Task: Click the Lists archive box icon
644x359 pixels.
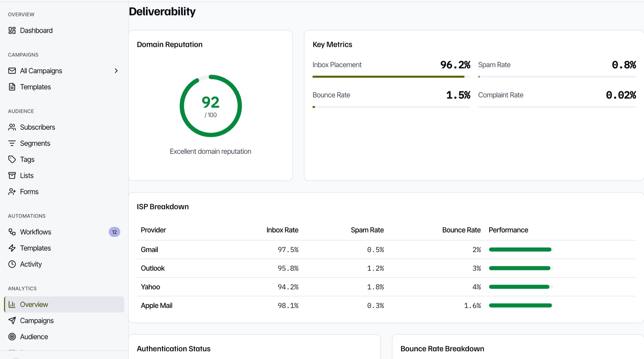Action: [x=12, y=175]
